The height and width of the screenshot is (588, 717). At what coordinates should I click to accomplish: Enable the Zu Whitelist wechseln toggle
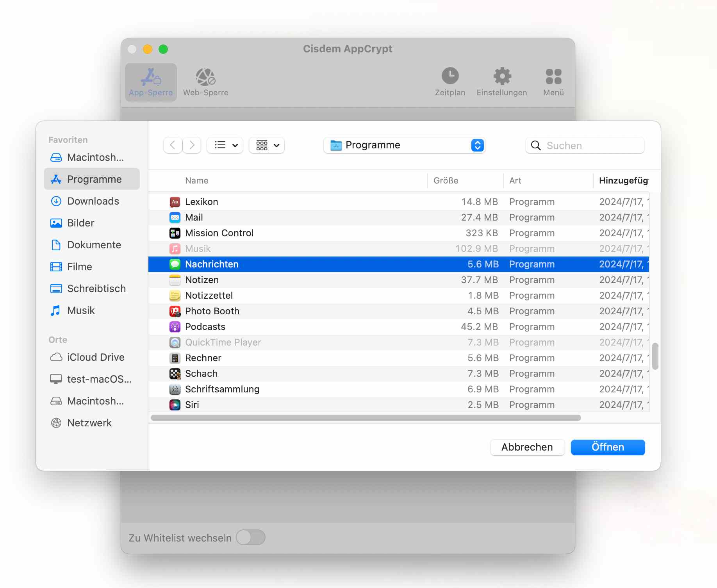point(250,538)
